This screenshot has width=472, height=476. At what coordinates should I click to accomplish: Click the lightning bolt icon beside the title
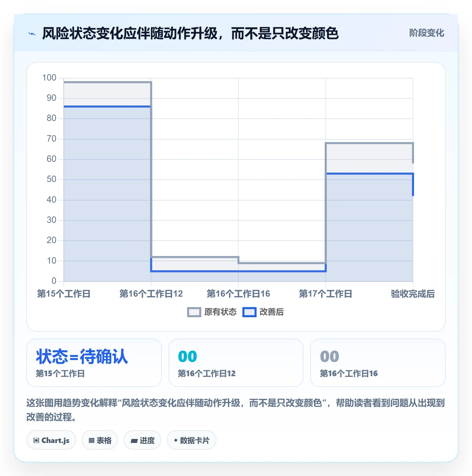(x=32, y=34)
